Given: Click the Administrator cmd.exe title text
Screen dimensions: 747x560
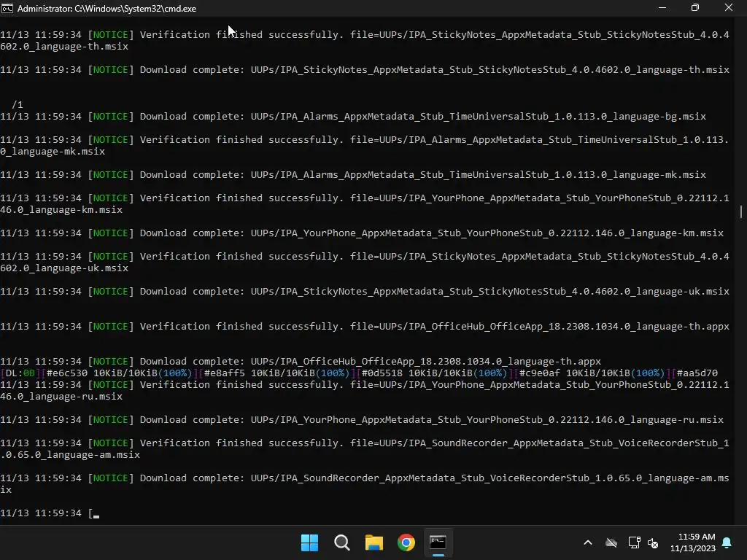Looking at the screenshot, I should tap(107, 9).
